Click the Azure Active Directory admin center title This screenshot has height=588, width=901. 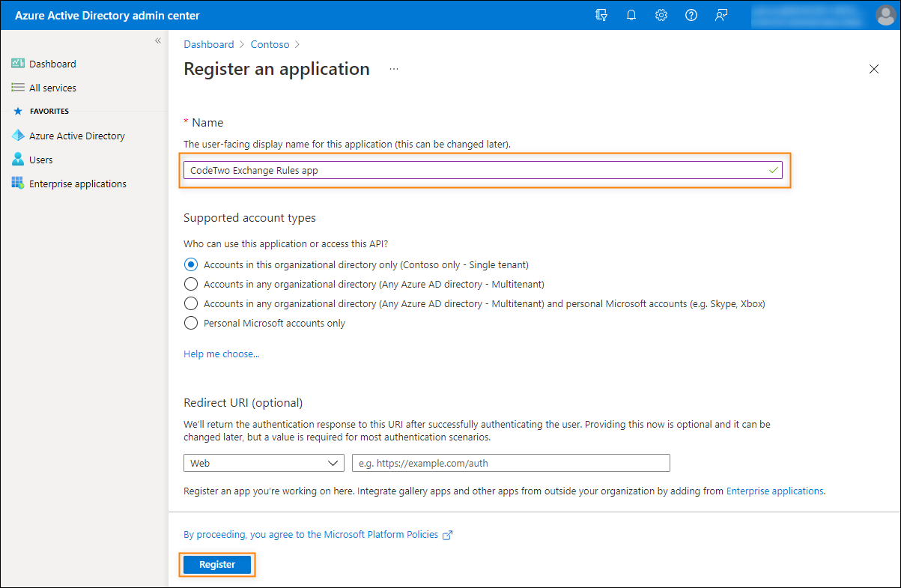pyautogui.click(x=107, y=15)
